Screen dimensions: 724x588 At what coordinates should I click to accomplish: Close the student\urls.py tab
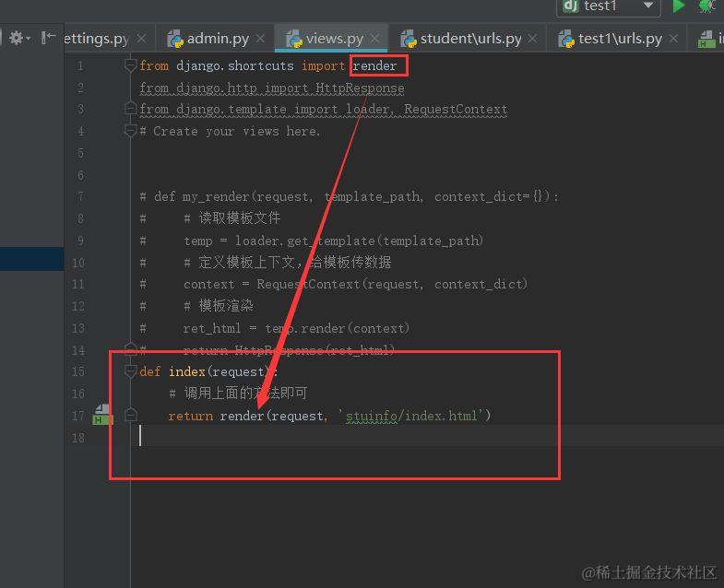(x=533, y=39)
